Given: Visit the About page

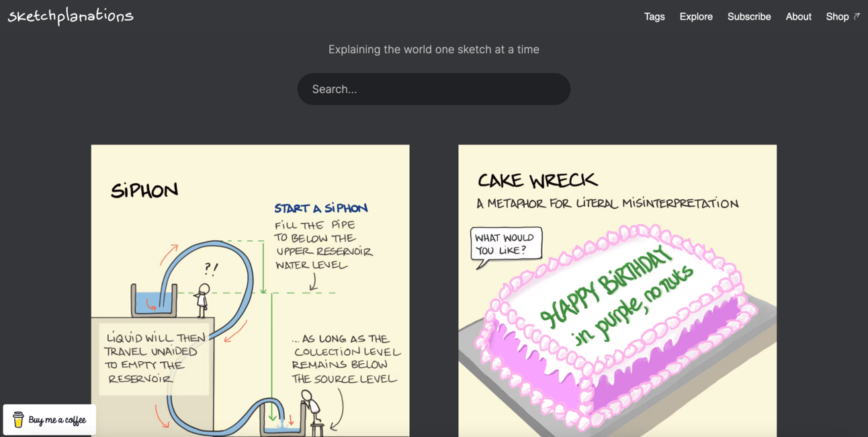Looking at the screenshot, I should coord(799,17).
